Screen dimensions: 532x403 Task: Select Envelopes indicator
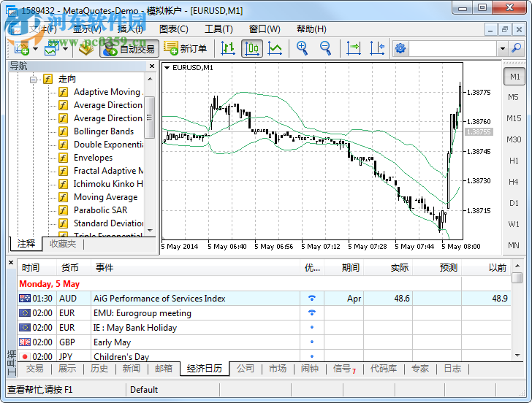(x=93, y=158)
